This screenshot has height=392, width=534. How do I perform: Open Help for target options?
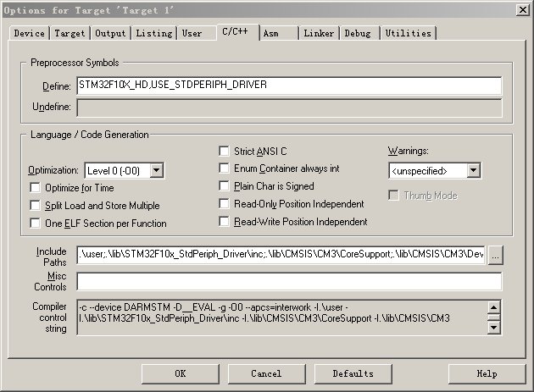pyautogui.click(x=487, y=373)
